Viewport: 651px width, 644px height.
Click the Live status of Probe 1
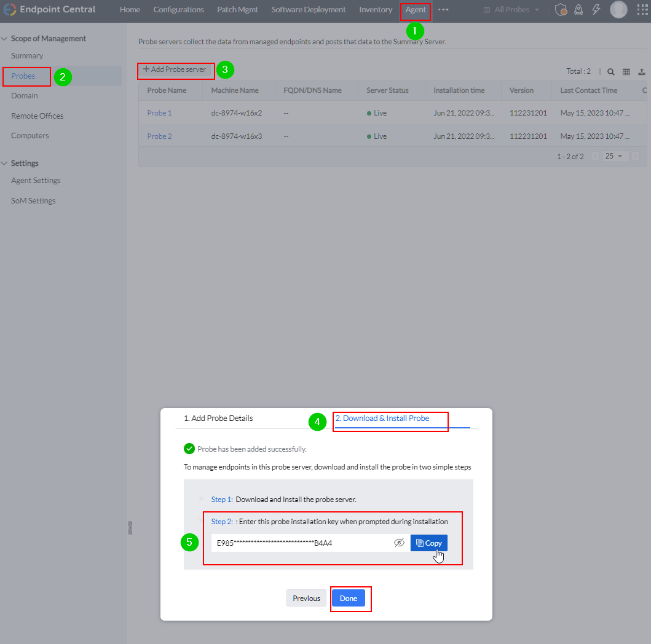click(x=377, y=113)
